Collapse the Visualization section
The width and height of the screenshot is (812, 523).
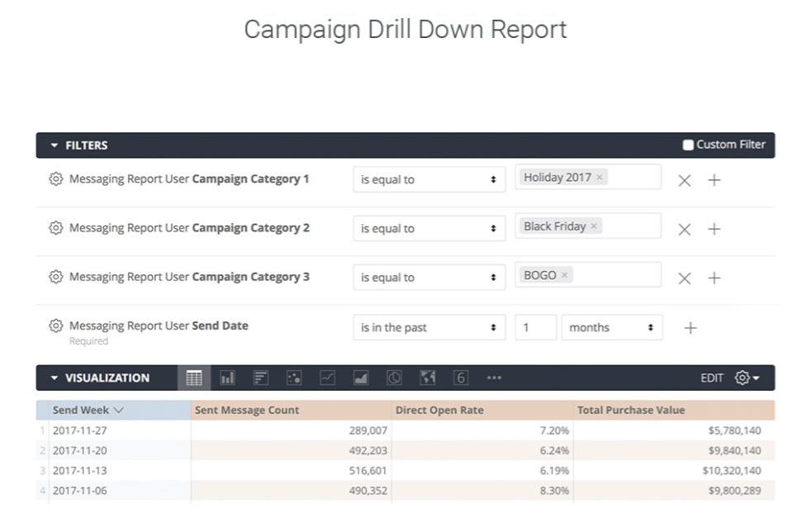click(x=55, y=378)
